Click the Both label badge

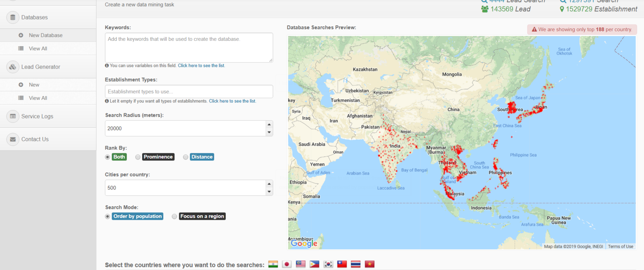(x=119, y=157)
